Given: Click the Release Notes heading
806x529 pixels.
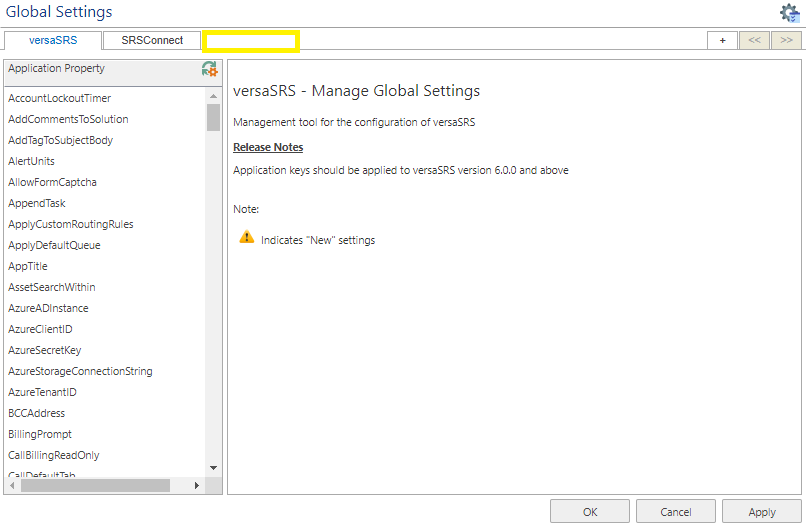Looking at the screenshot, I should pos(267,147).
